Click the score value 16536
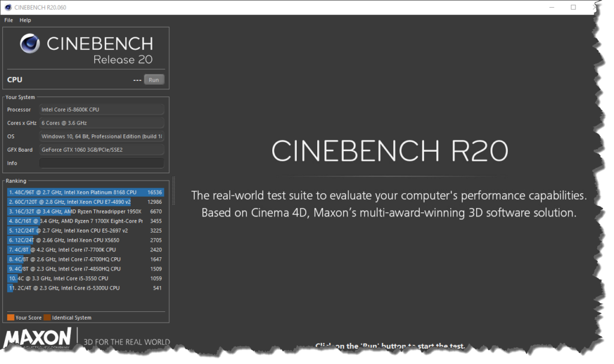614x364 pixels. tap(155, 192)
